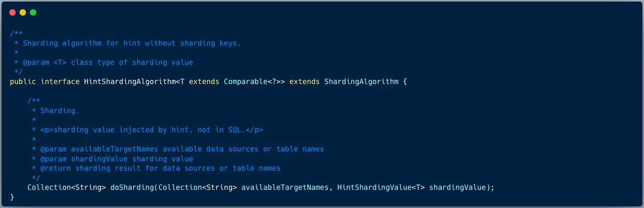Click the shardingValue parameter in method signature
The image size is (644, 208).
(457, 188)
